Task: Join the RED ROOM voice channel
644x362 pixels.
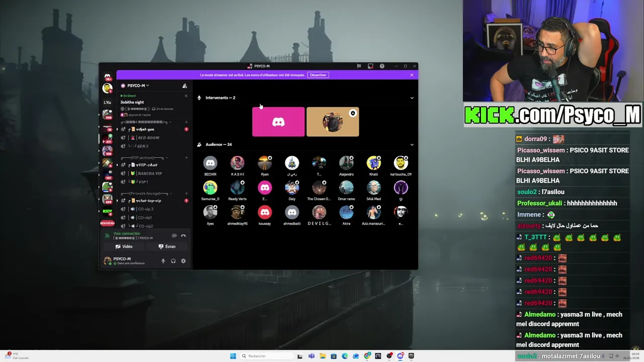Action: pos(153,138)
